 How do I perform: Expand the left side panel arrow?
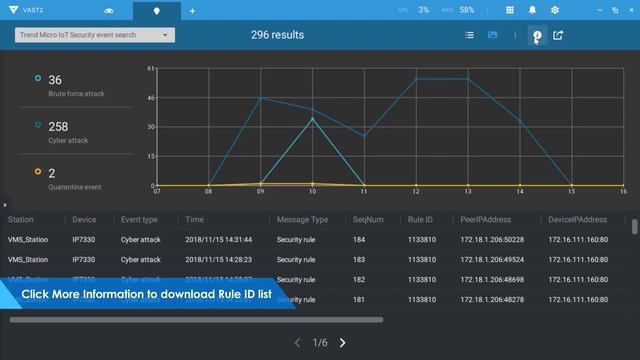[5, 205]
